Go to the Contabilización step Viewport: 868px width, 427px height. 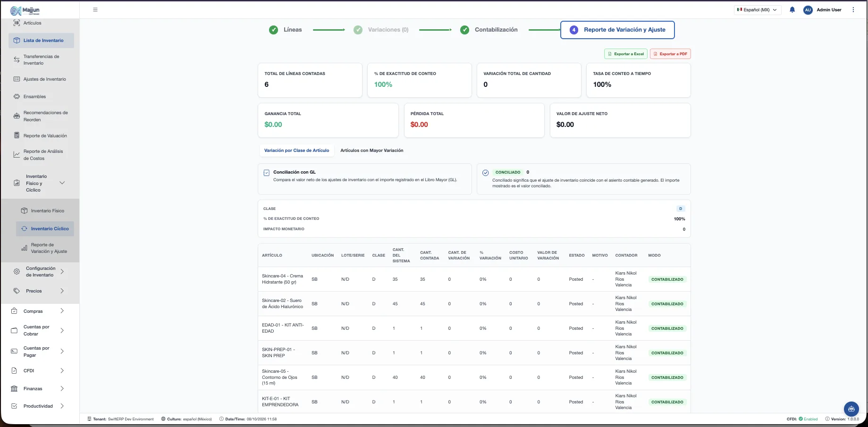pyautogui.click(x=489, y=30)
